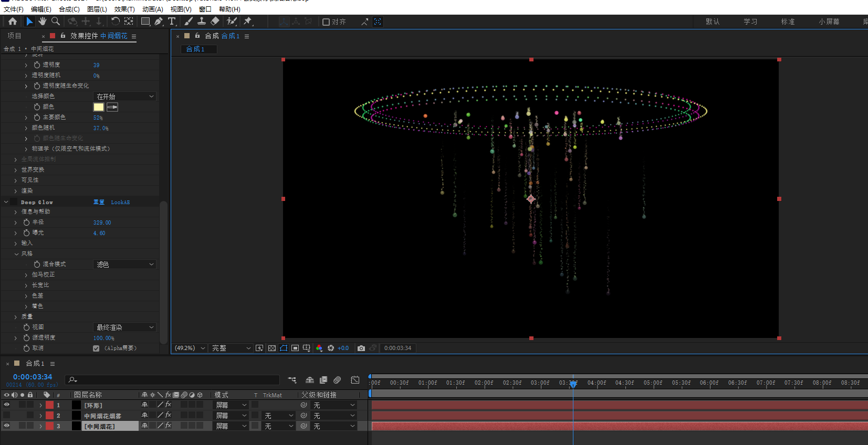Open the 混合模式 dropdown set to 滤色
This screenshot has width=868, height=445.
tap(125, 264)
